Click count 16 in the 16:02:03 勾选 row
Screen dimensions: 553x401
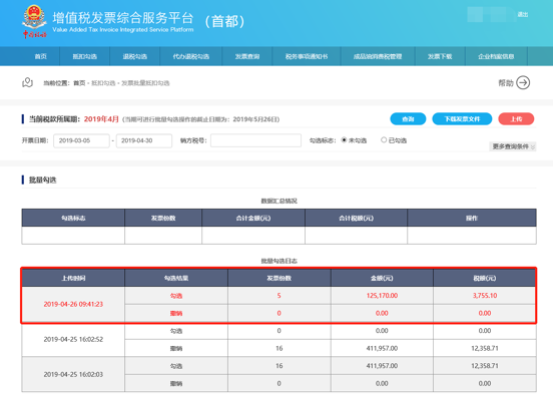279,366
